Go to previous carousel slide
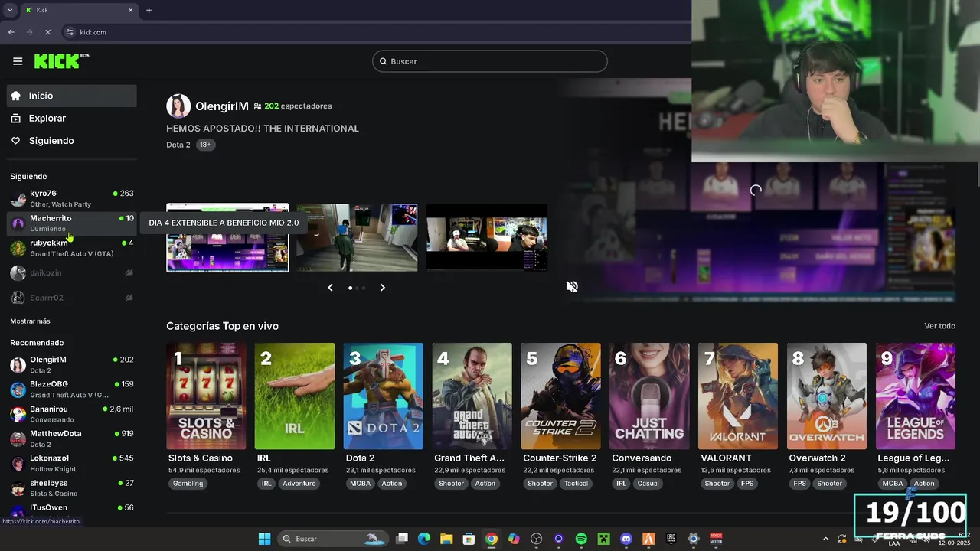The height and width of the screenshot is (551, 980). click(330, 288)
